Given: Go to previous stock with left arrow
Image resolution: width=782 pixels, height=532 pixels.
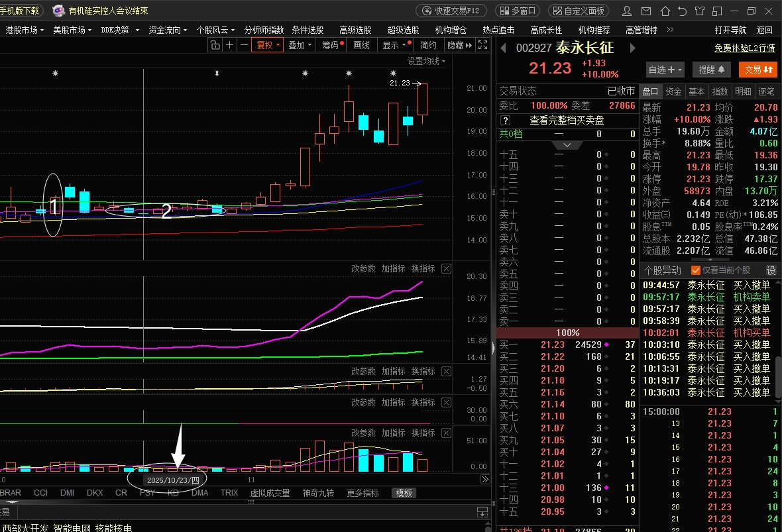Looking at the screenshot, I should click(x=503, y=48).
